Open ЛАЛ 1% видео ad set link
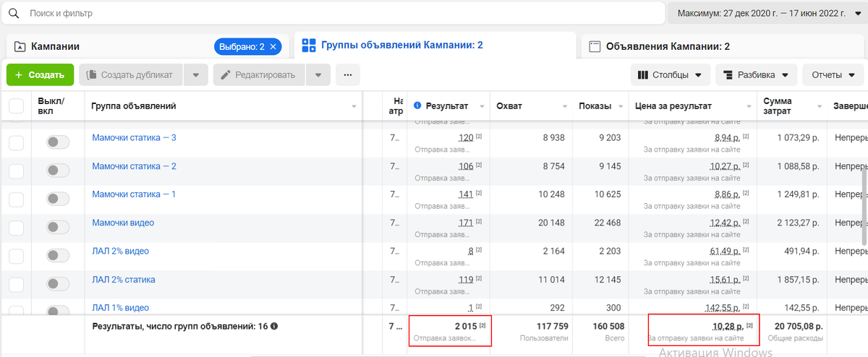 tap(120, 308)
